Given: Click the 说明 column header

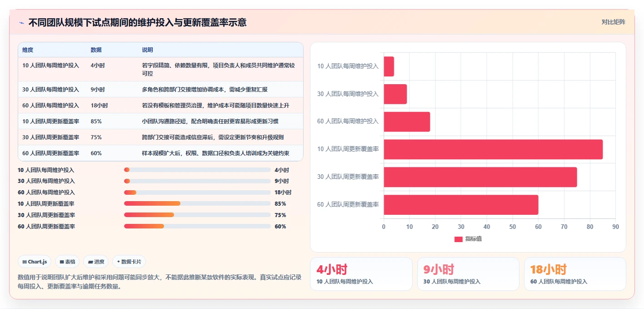Looking at the screenshot, I should point(147,50).
